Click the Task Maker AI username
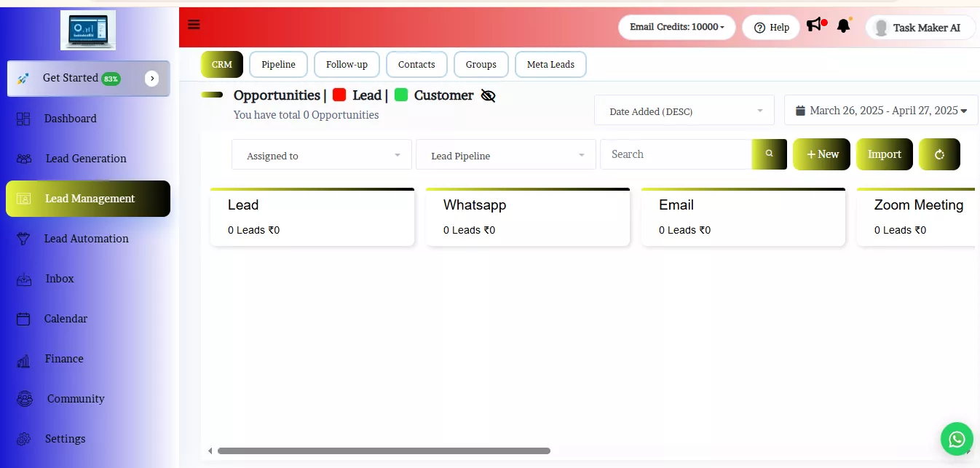The image size is (980, 468). 927,28
